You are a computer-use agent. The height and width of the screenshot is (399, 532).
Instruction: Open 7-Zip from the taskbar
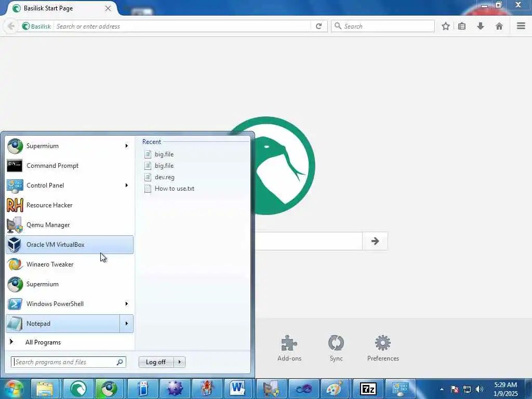pyautogui.click(x=368, y=389)
